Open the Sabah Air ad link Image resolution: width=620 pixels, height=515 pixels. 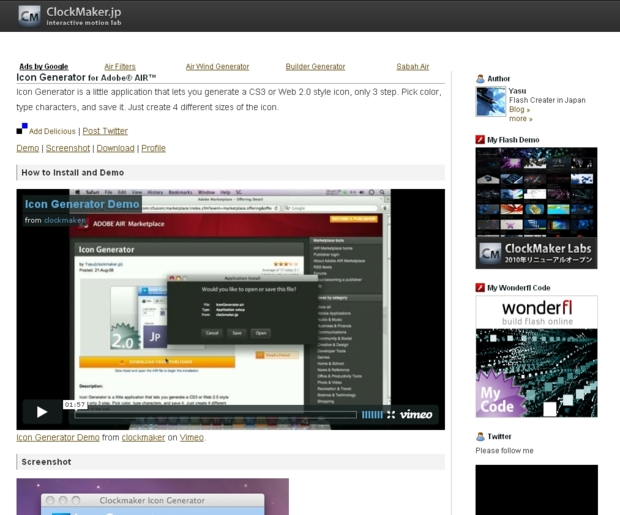[412, 66]
